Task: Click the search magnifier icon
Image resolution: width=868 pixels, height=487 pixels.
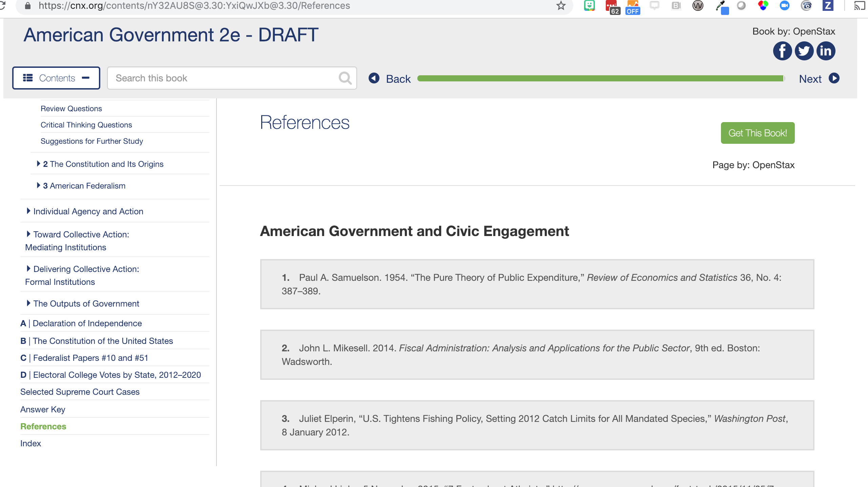Action: [345, 78]
